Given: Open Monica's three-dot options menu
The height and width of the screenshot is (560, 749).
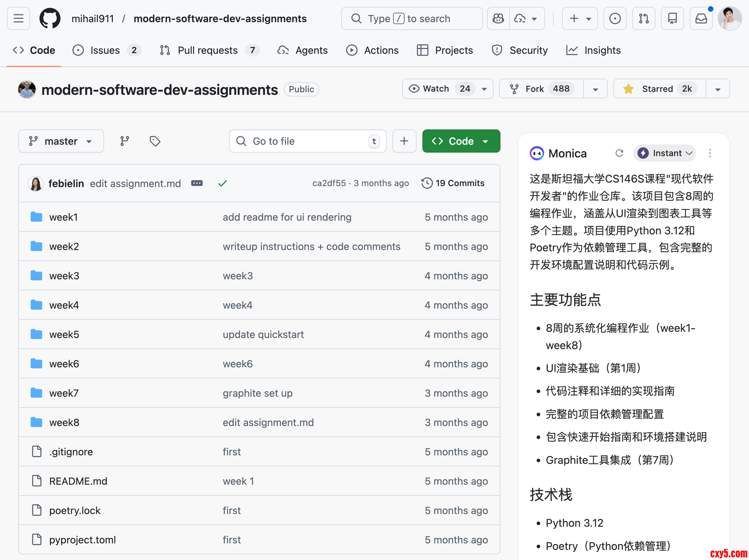Looking at the screenshot, I should click(x=710, y=153).
